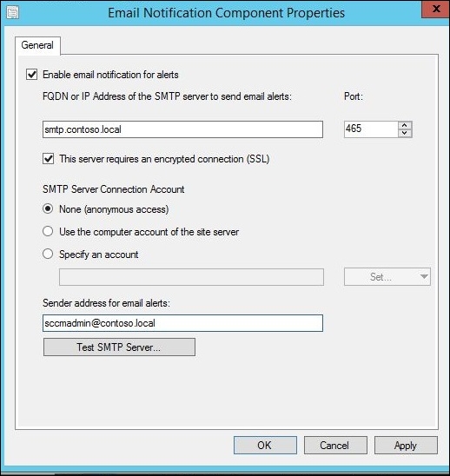This screenshot has height=476, width=450.
Task: Choose Use the computer account of site server
Action: (x=48, y=231)
